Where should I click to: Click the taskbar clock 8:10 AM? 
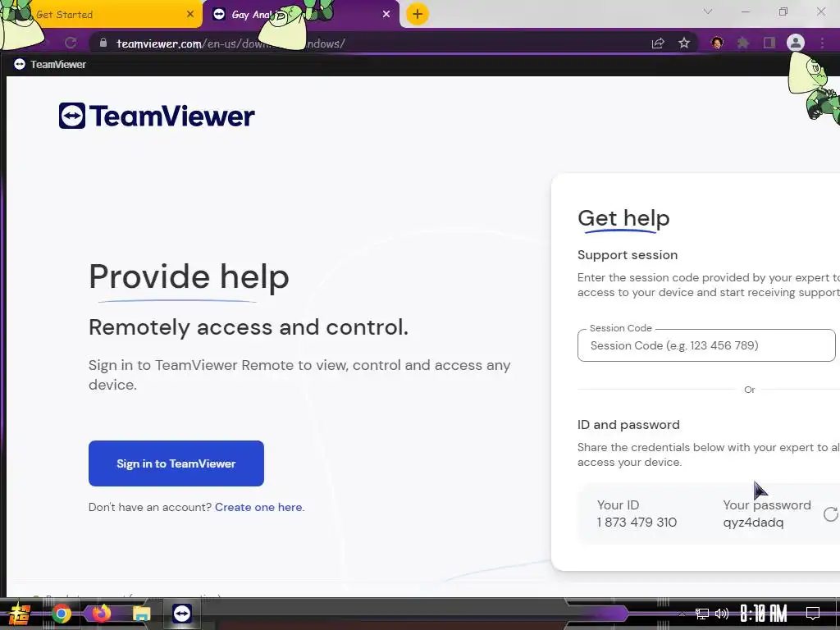pyautogui.click(x=764, y=614)
